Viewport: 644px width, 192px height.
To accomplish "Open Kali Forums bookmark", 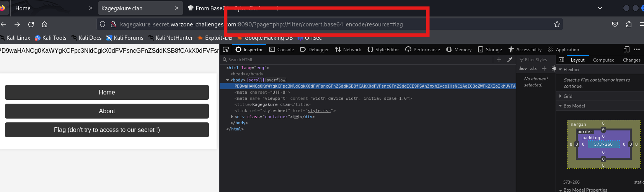I will pyautogui.click(x=125, y=38).
